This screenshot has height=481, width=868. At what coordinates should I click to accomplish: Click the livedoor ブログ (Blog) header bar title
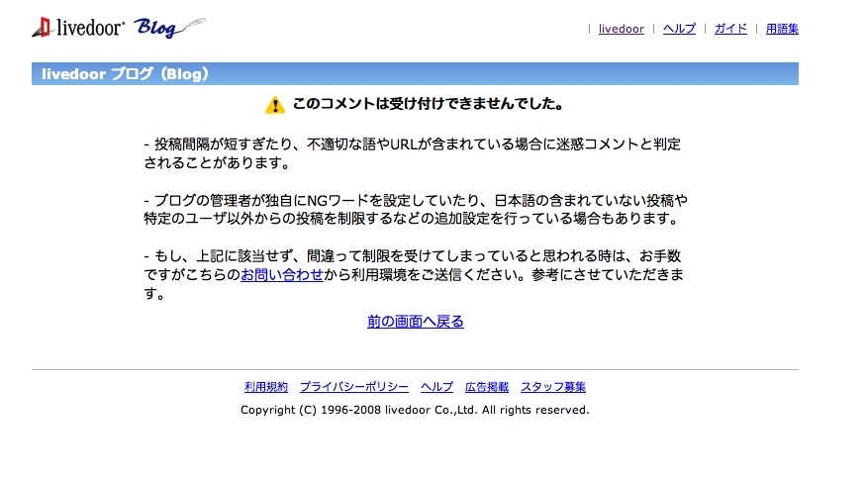point(125,73)
